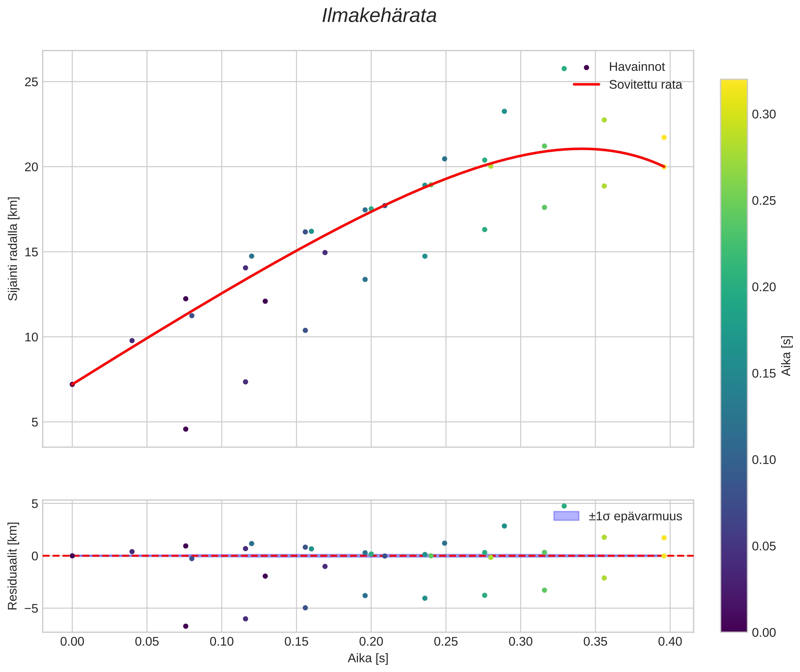Click the Sijainti radalla [km] axis label
This screenshot has height=672, width=800.
13,249
